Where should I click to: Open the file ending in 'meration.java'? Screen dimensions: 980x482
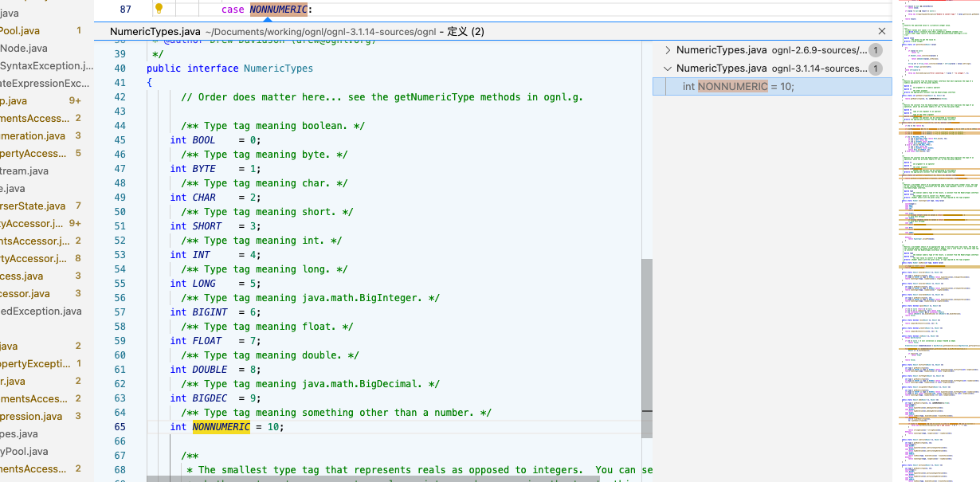33,135
